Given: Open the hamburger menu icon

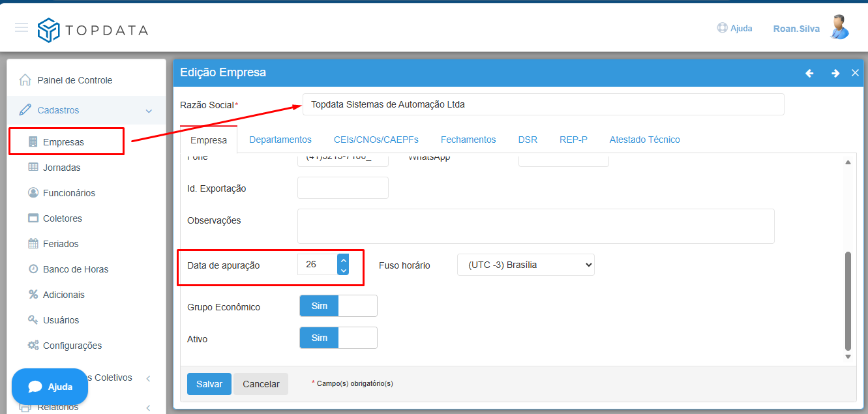Looking at the screenshot, I should 22,27.
